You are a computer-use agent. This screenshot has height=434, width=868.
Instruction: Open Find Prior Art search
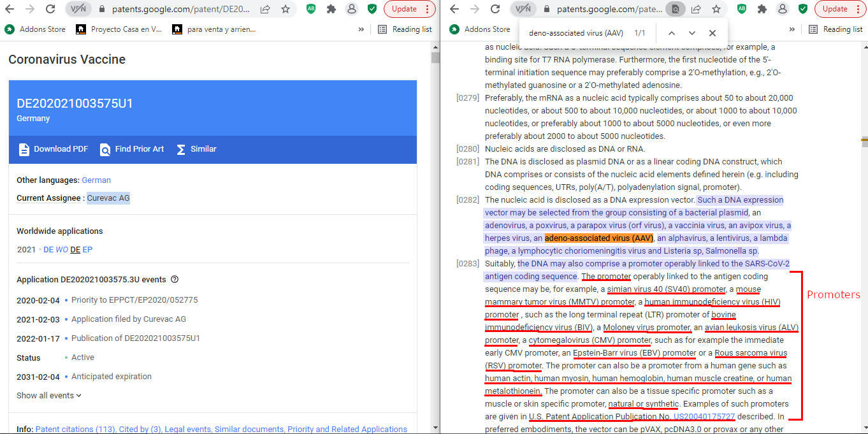click(105, 149)
